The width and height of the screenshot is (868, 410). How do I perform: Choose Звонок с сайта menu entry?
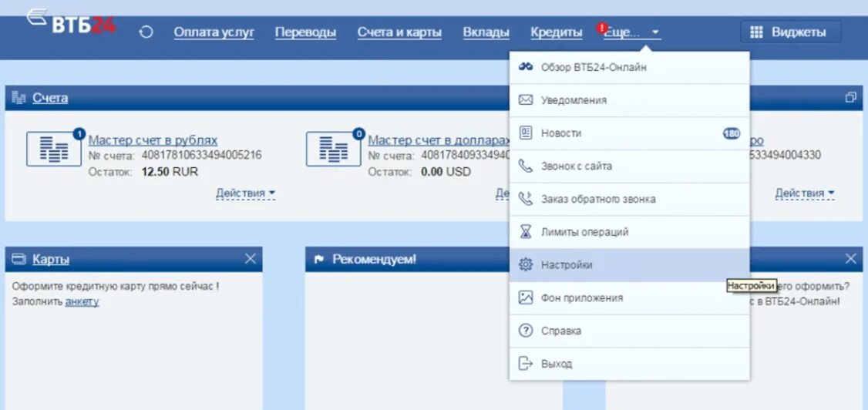click(629, 166)
